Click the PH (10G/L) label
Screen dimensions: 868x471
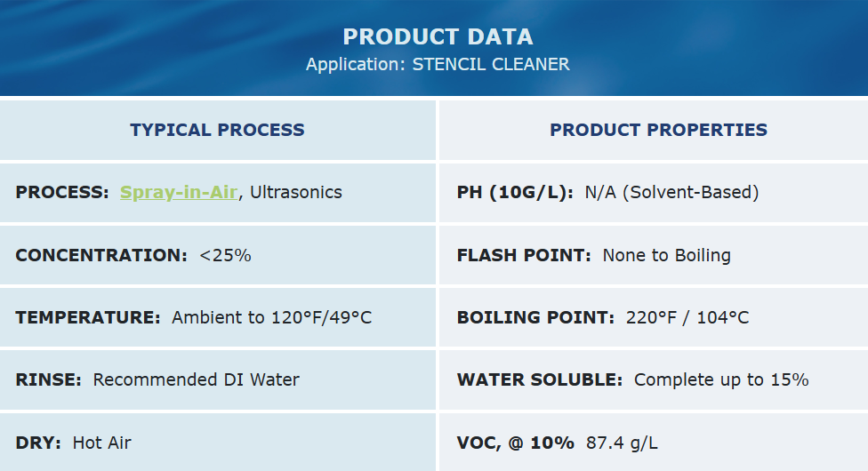515,192
